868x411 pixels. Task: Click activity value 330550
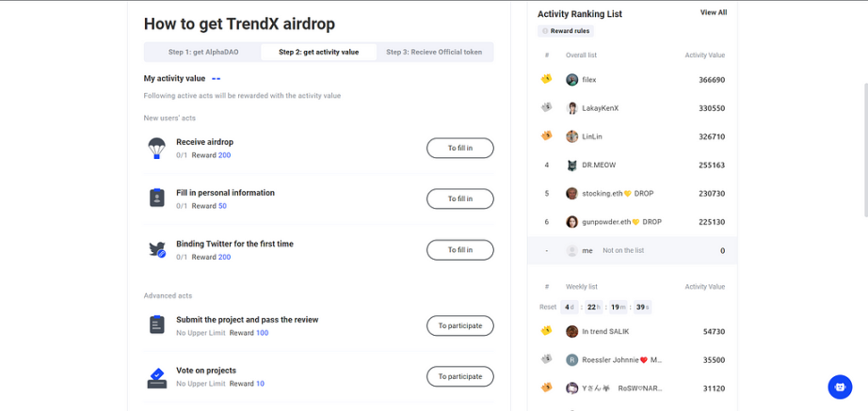coord(712,108)
